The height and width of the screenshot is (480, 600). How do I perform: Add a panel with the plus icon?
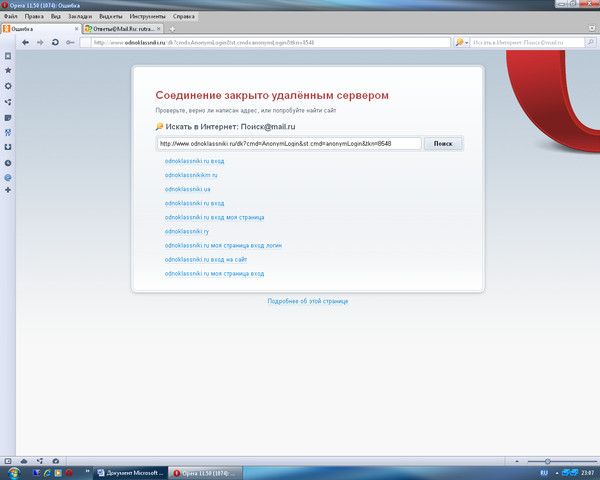[8, 190]
